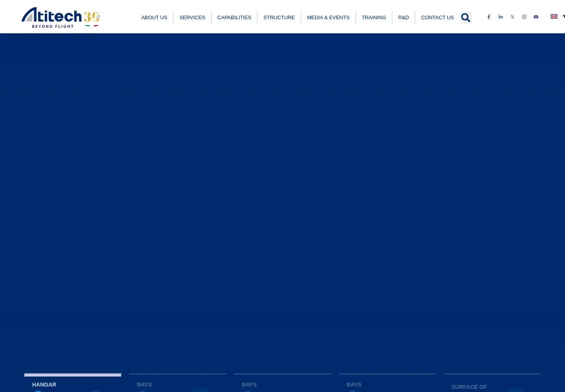Open Media & Events menu

328,18
